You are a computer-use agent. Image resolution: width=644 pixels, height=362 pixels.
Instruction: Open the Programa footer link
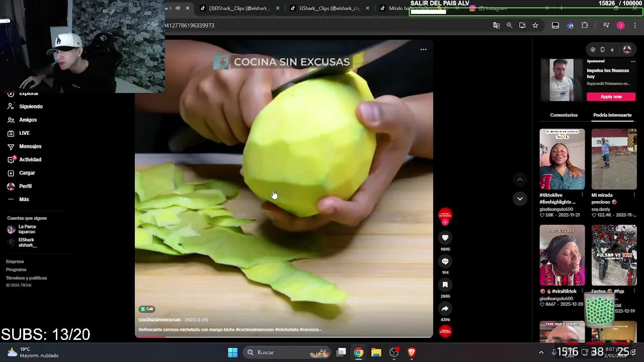[x=16, y=269]
